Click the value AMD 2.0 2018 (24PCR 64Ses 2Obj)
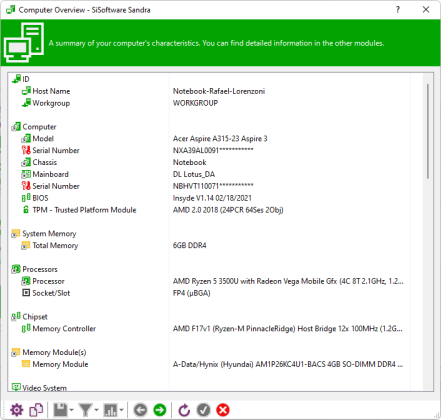The image size is (441, 420). pyautogui.click(x=228, y=210)
